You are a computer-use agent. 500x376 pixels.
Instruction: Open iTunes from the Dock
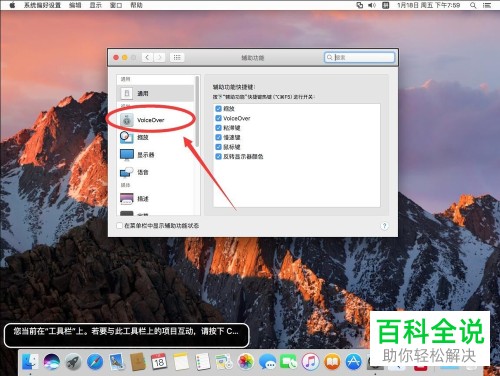coord(310,362)
